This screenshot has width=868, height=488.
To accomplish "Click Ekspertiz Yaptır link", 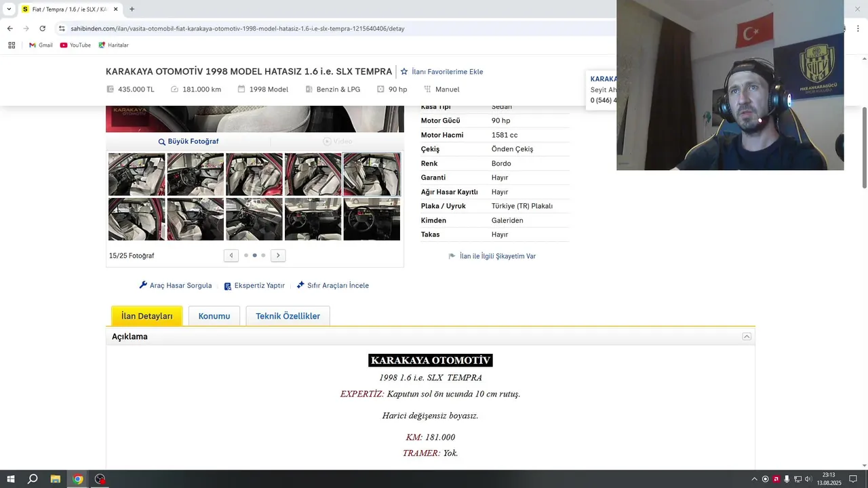I will click(x=254, y=286).
